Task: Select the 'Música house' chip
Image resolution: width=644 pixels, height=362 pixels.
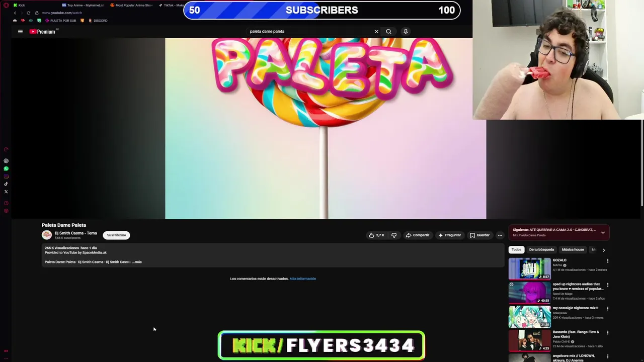Action: [x=573, y=249]
